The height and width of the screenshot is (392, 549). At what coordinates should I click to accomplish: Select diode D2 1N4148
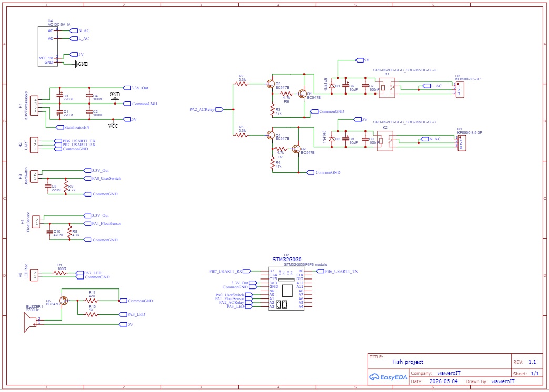332,139
